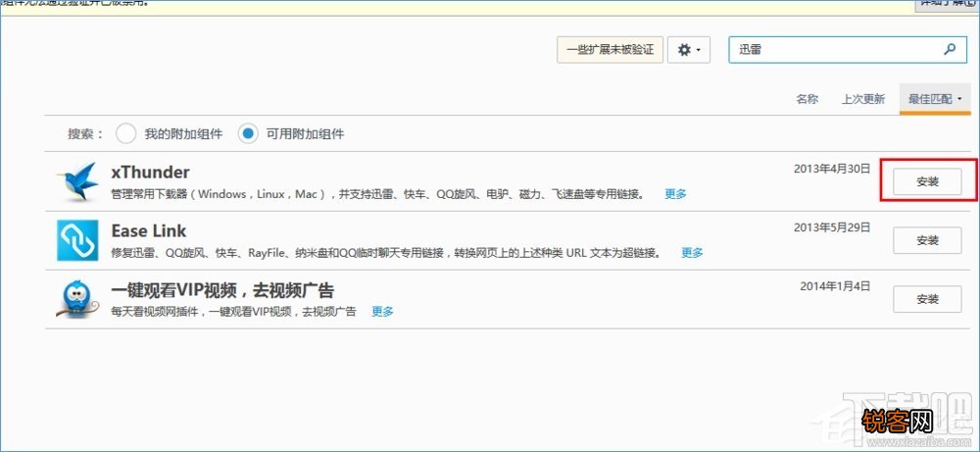Click the date 2013年5月29日
Image resolution: width=980 pixels, height=452 pixels.
click(832, 227)
